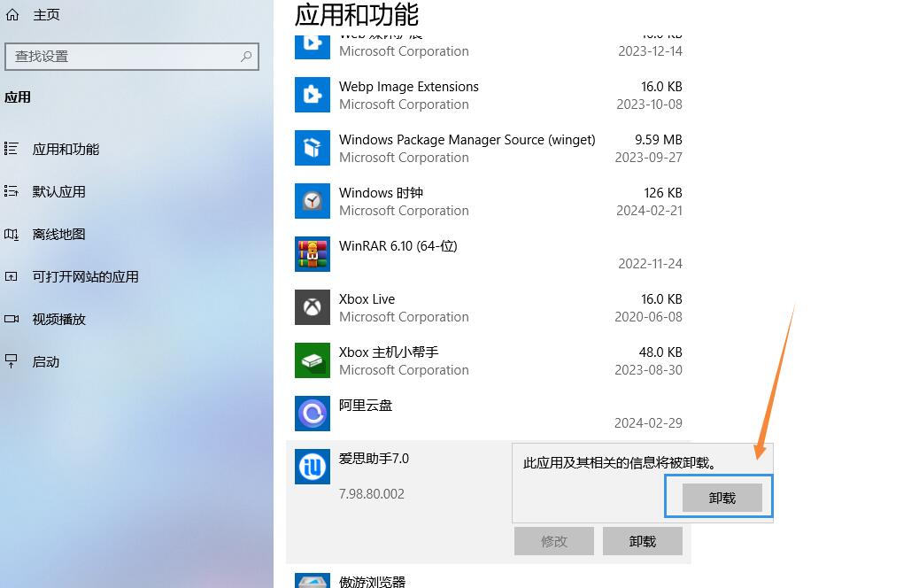This screenshot has width=911, height=588.
Task: Click the 默认应用 sidebar icon
Action: click(11, 191)
